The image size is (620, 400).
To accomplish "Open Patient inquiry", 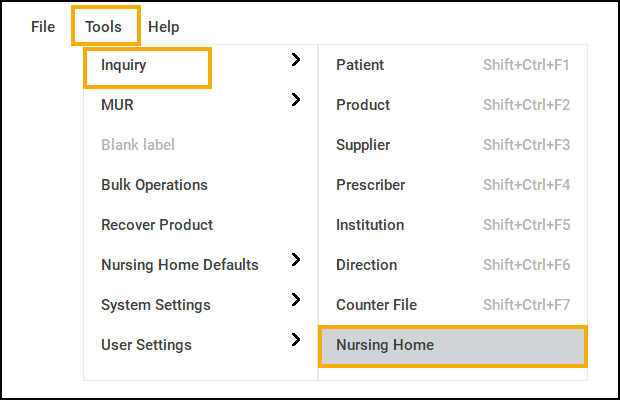I will 360,65.
